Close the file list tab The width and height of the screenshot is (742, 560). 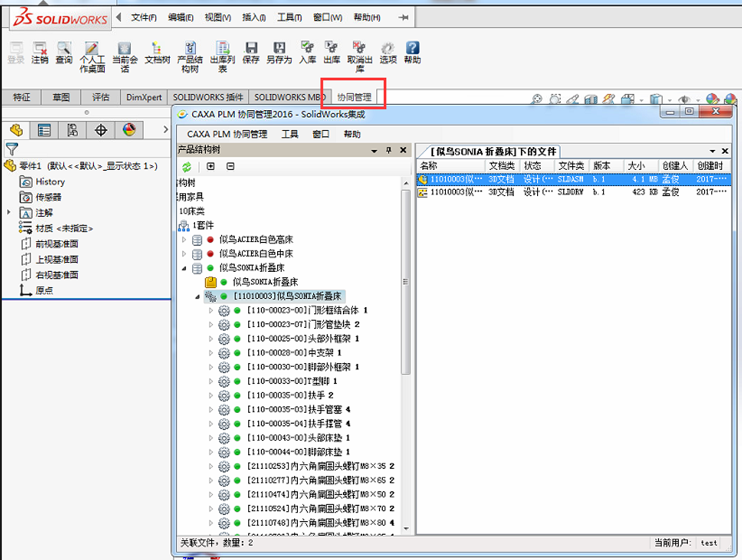pyautogui.click(x=725, y=151)
